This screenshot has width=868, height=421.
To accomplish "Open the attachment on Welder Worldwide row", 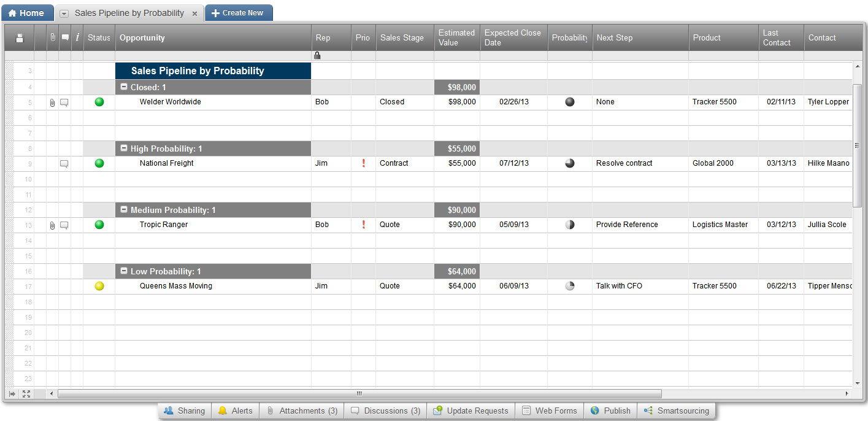I will coord(52,102).
